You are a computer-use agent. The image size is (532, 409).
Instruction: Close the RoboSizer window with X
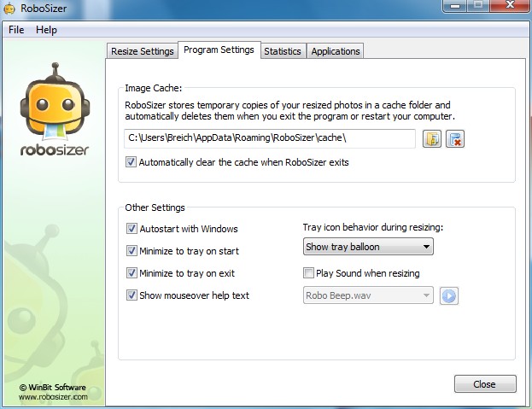point(510,5)
